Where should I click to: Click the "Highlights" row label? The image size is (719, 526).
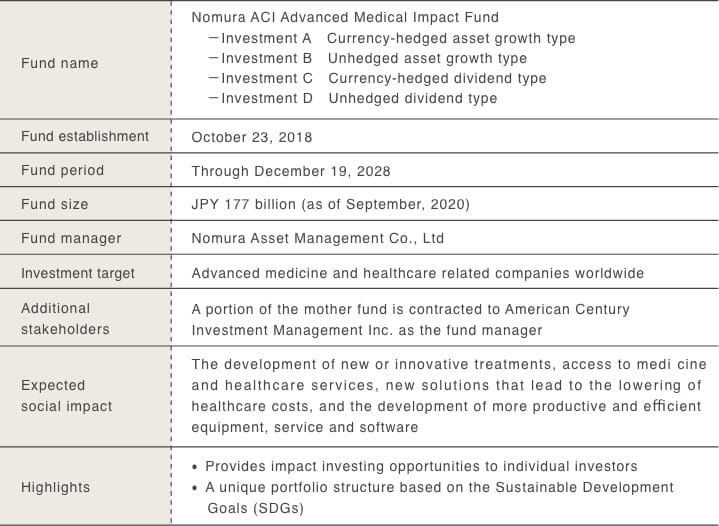click(x=55, y=487)
